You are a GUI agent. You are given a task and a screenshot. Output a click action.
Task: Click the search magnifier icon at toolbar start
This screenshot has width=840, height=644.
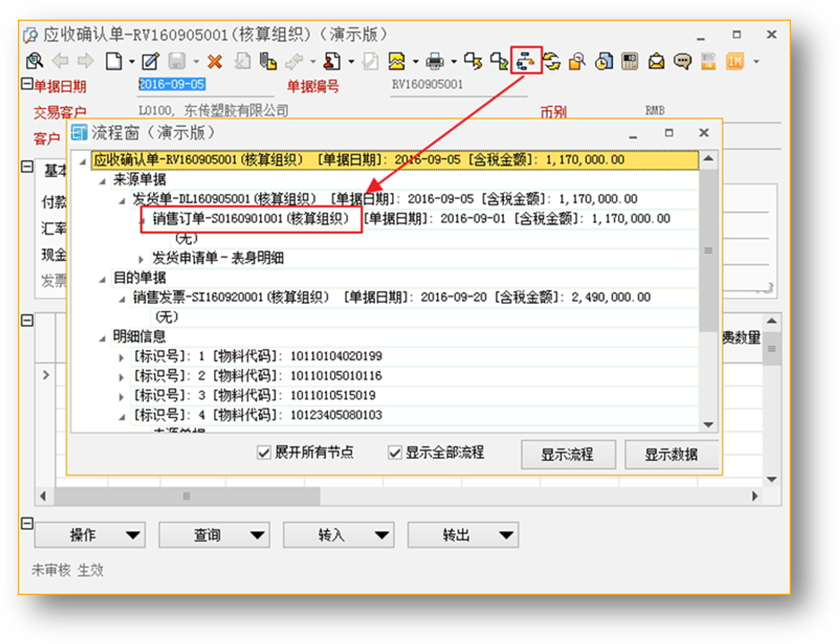tap(34, 62)
